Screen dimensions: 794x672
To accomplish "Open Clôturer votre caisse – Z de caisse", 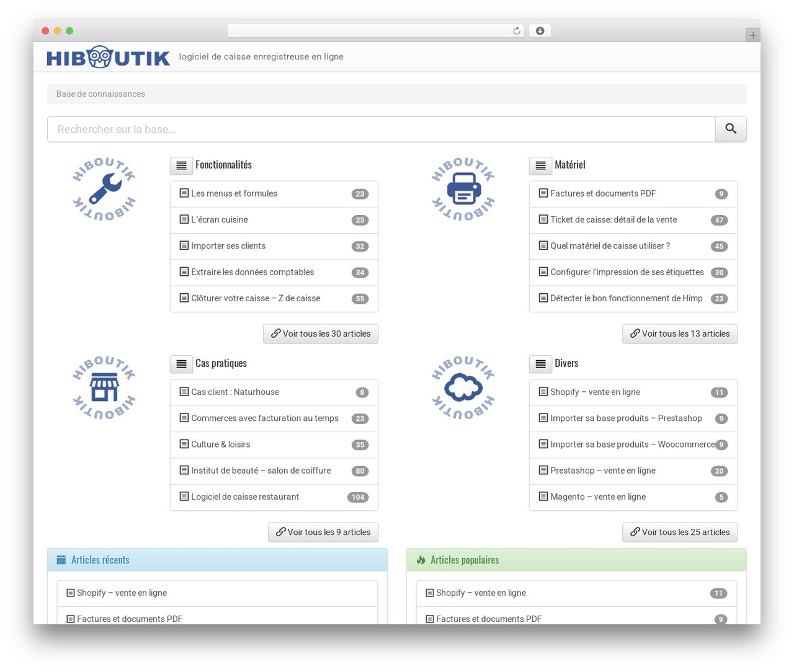I will click(274, 298).
